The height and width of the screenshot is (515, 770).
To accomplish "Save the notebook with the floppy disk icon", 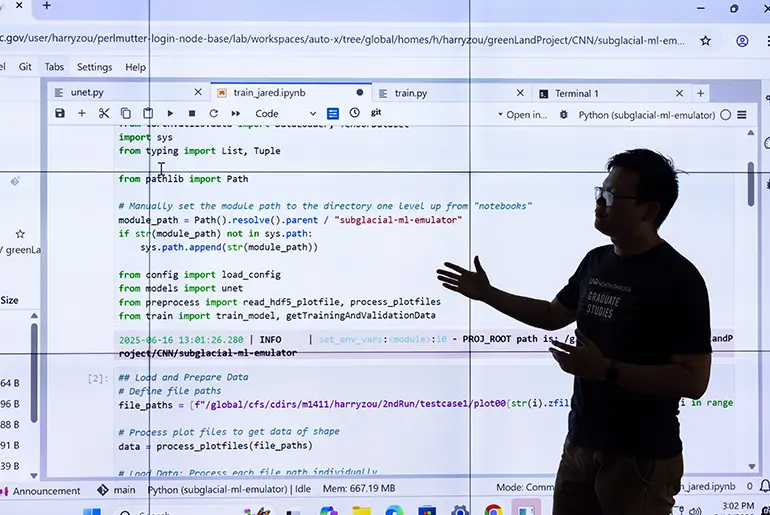I will (x=60, y=114).
